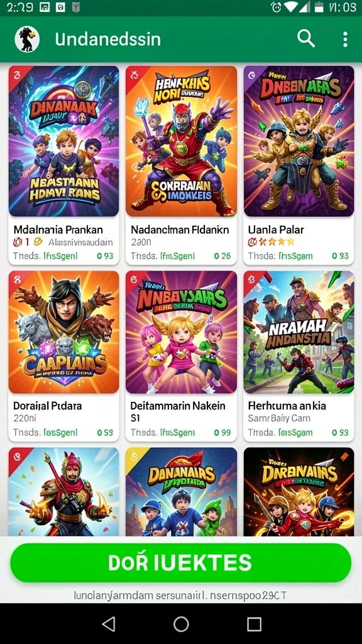362x644 pixels.
Task: Tap the recent apps square button
Action: coord(254,624)
